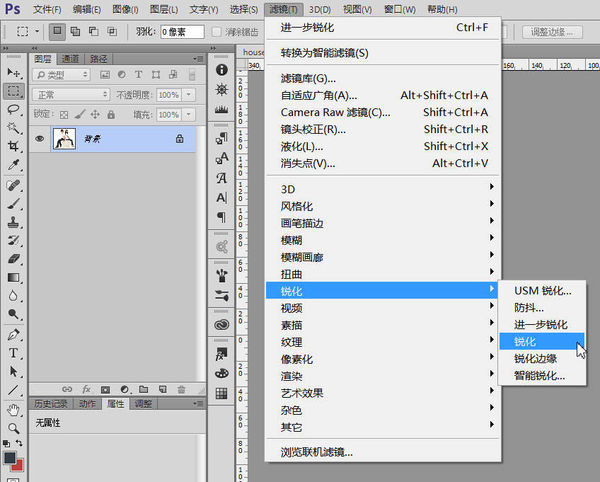The image size is (600, 482).
Task: Choose Intersect with Selection mode button
Action: 112,31
